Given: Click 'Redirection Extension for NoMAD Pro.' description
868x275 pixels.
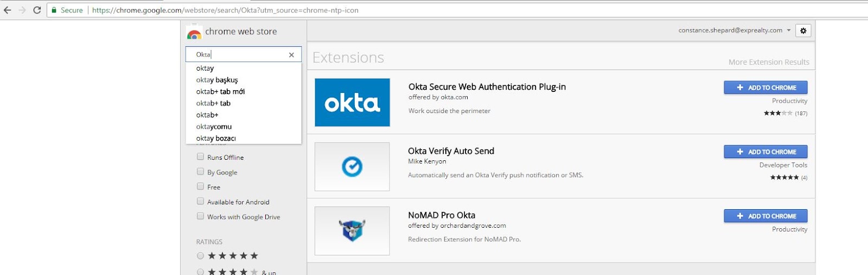Looking at the screenshot, I should pyautogui.click(x=464, y=239).
